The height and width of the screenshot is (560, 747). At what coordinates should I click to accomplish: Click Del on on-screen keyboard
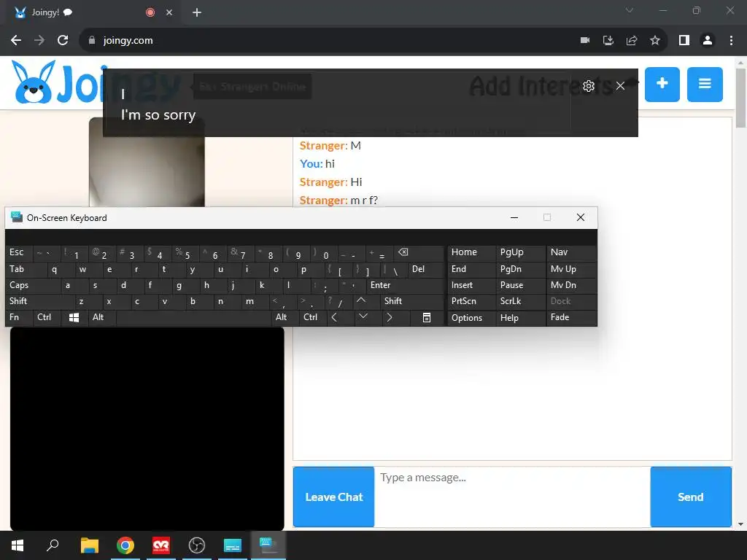pos(426,269)
